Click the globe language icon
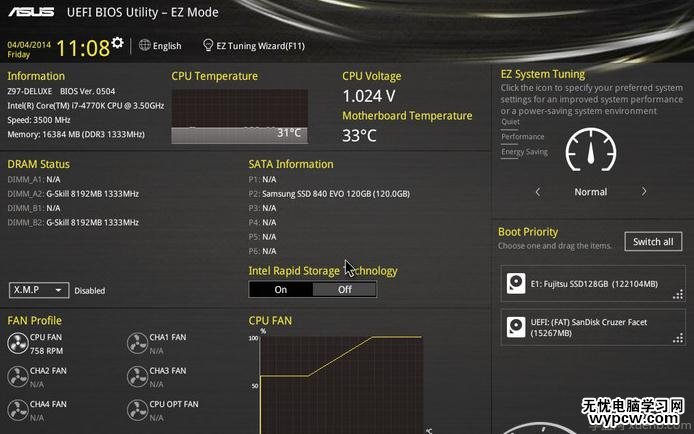The image size is (694, 434). point(145,45)
